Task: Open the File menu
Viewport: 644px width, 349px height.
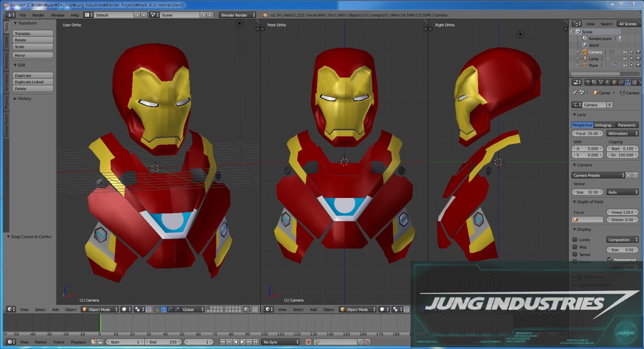Action: click(23, 15)
